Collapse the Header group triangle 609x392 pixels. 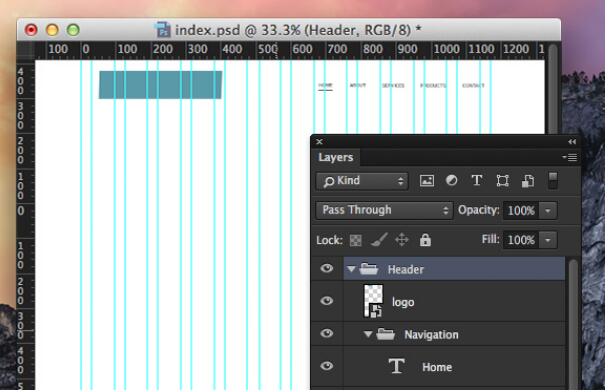tap(351, 269)
